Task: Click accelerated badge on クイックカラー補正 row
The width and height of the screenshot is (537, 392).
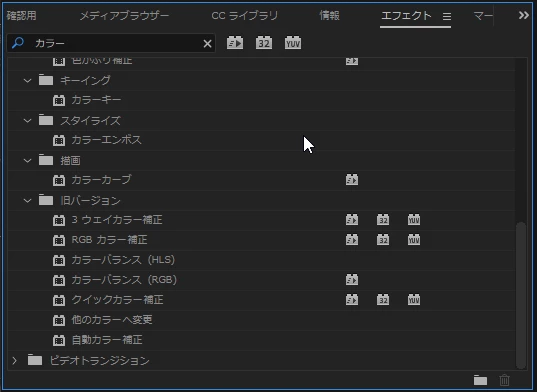Action: [x=352, y=300]
